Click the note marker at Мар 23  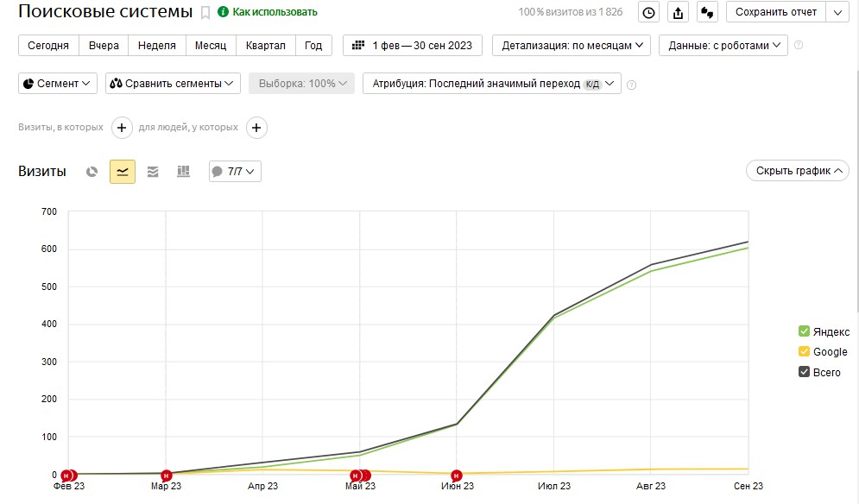167,476
